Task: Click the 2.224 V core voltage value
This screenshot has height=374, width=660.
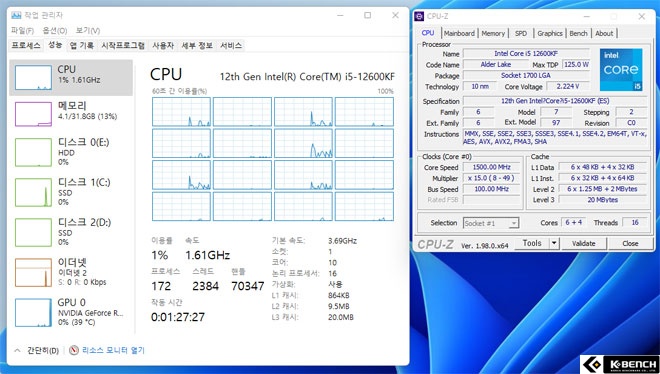Action: pyautogui.click(x=568, y=86)
